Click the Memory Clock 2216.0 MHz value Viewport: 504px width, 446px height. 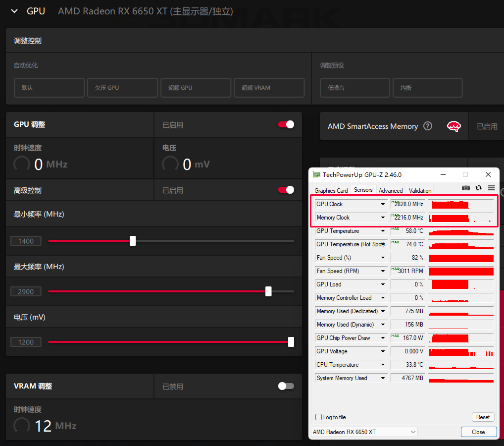(x=407, y=218)
